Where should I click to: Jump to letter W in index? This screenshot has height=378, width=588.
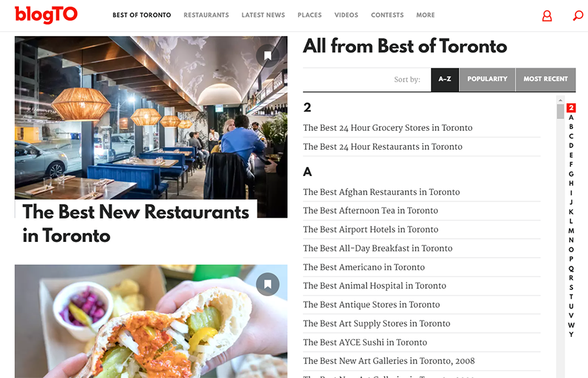tap(571, 325)
